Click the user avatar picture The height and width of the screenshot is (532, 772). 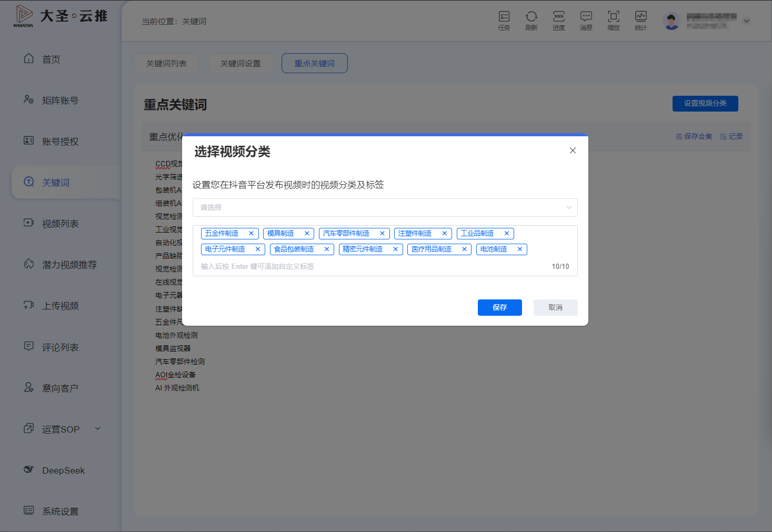pos(672,21)
